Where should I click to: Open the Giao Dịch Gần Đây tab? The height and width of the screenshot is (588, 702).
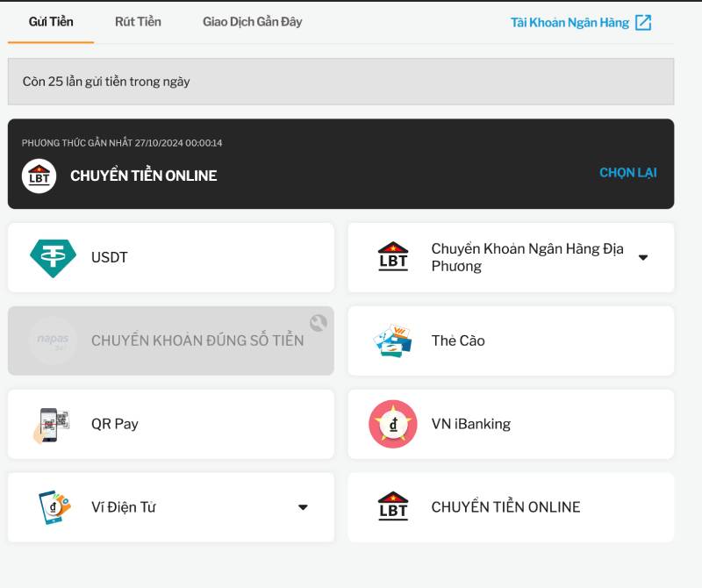(252, 22)
